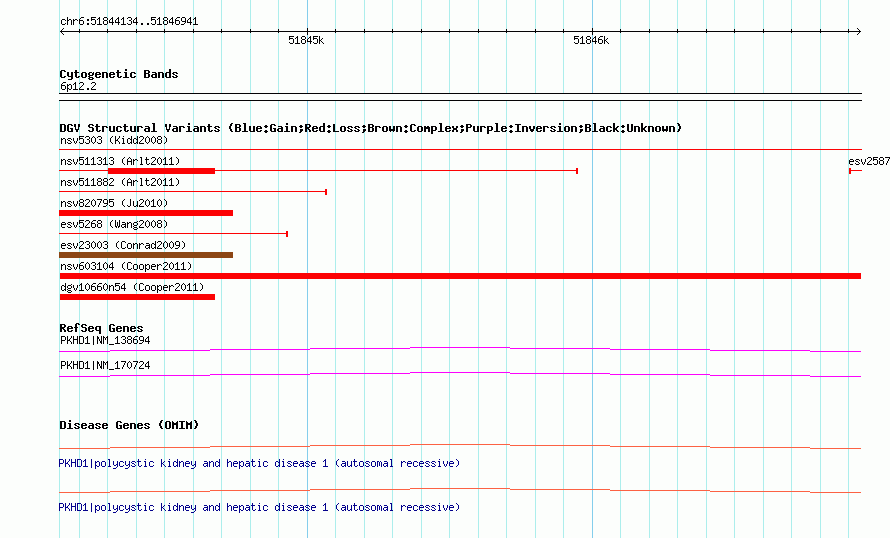Viewport: 890px width, 538px height.
Task: Click the red bar under nsv820795
Action: [x=146, y=213]
